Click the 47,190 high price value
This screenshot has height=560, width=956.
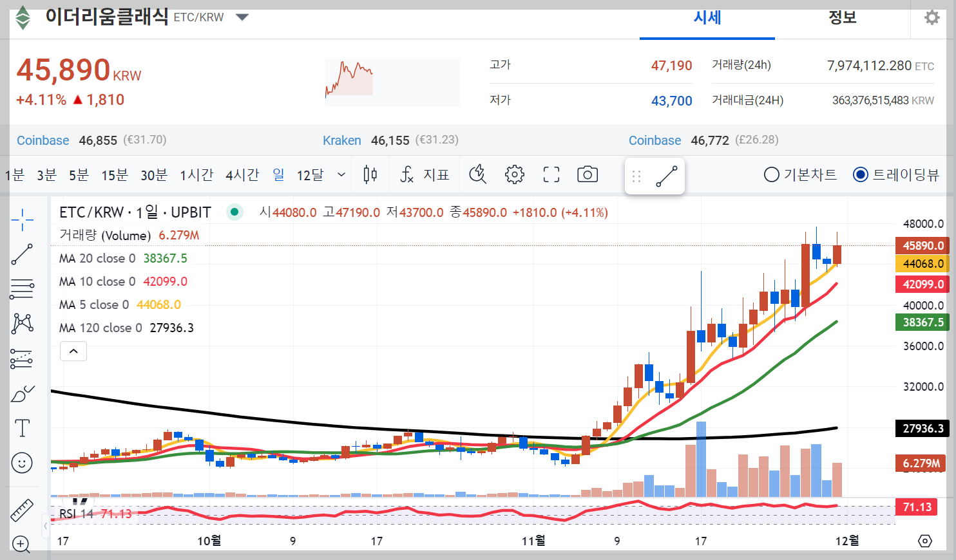(x=671, y=66)
